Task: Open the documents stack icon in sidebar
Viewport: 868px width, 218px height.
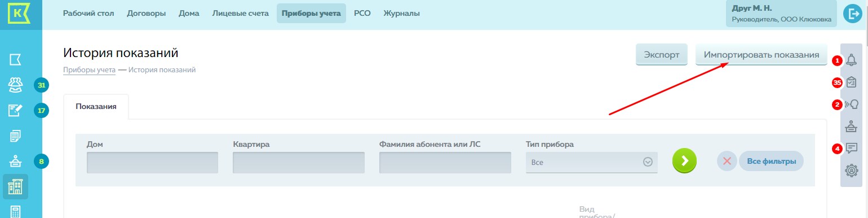Action: click(15, 136)
